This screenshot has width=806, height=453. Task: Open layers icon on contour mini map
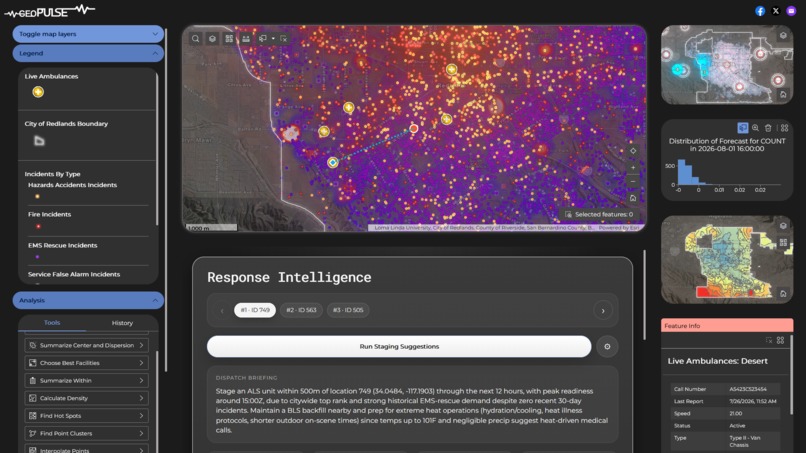(783, 226)
